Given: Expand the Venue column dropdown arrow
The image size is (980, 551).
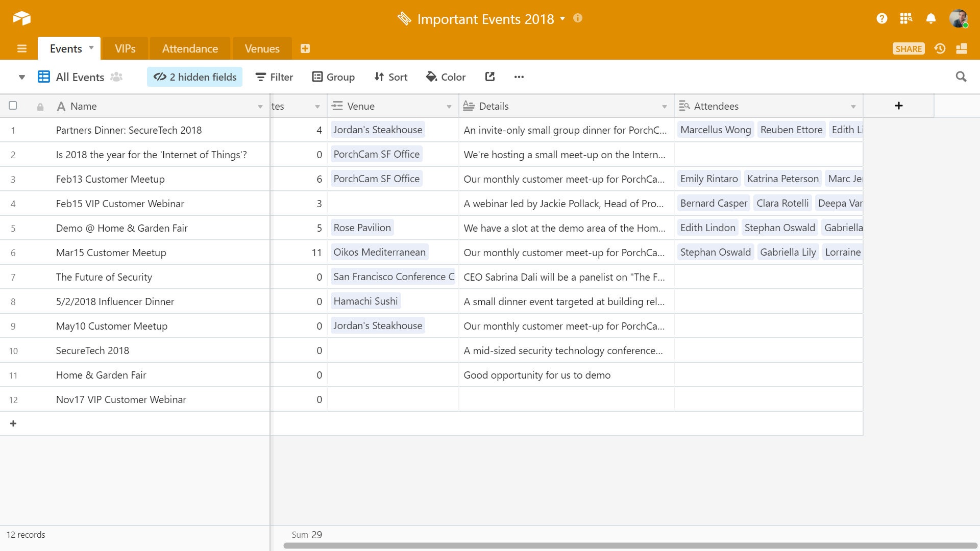Looking at the screenshot, I should click(449, 107).
